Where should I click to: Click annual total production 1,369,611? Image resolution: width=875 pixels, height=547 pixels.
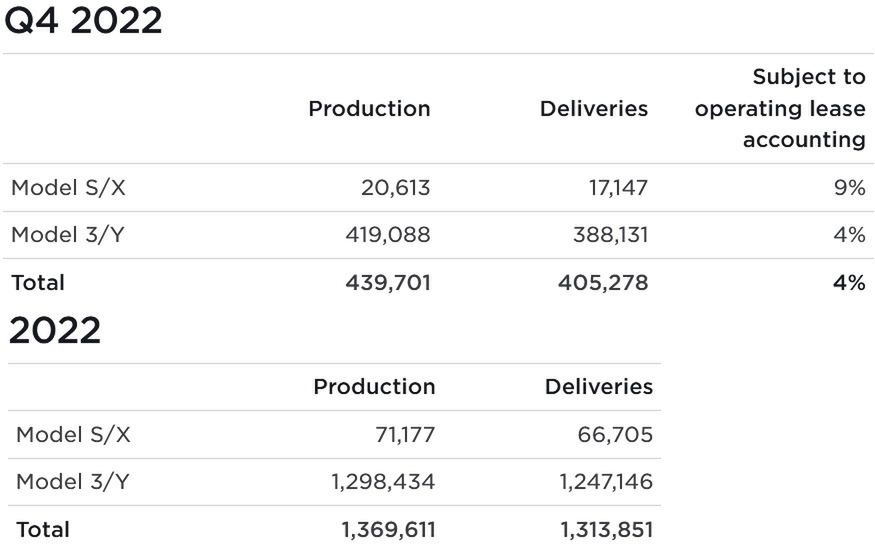click(x=388, y=530)
